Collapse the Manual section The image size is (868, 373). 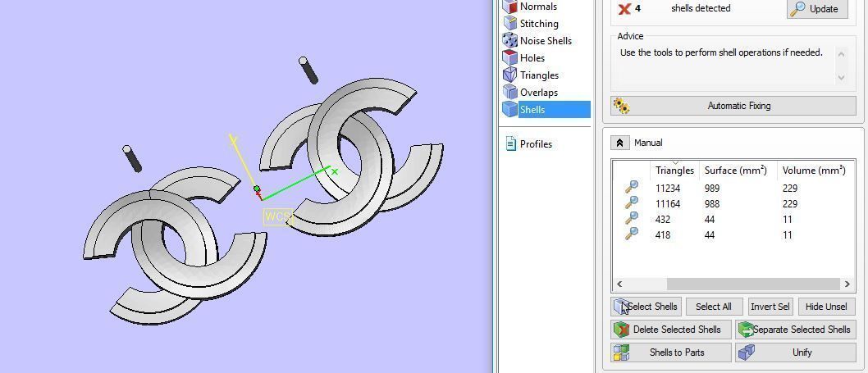[619, 143]
